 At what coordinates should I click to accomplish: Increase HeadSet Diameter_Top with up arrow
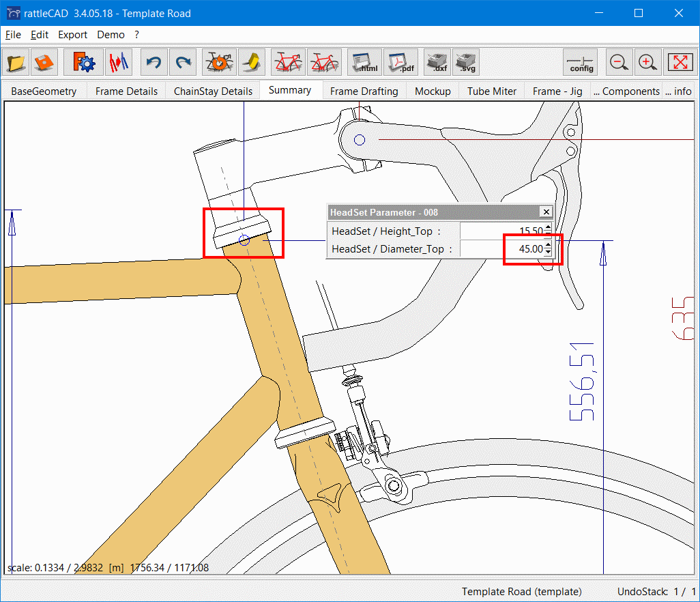(548, 246)
